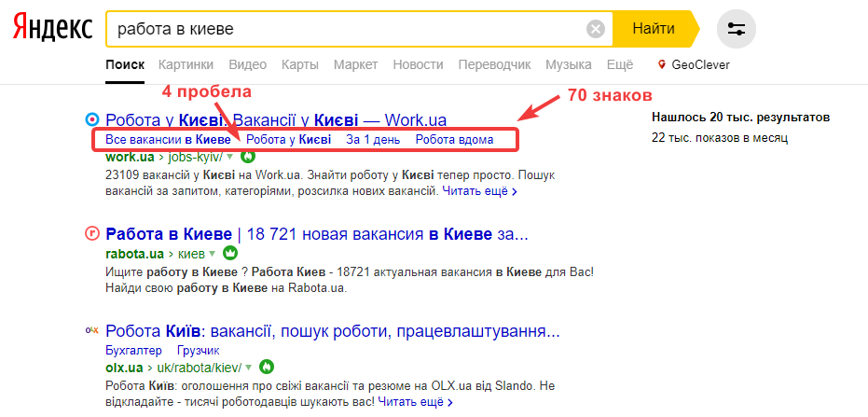Image resolution: width=868 pixels, height=417 pixels.
Task: Switch to the Карты tab
Action: 299,64
